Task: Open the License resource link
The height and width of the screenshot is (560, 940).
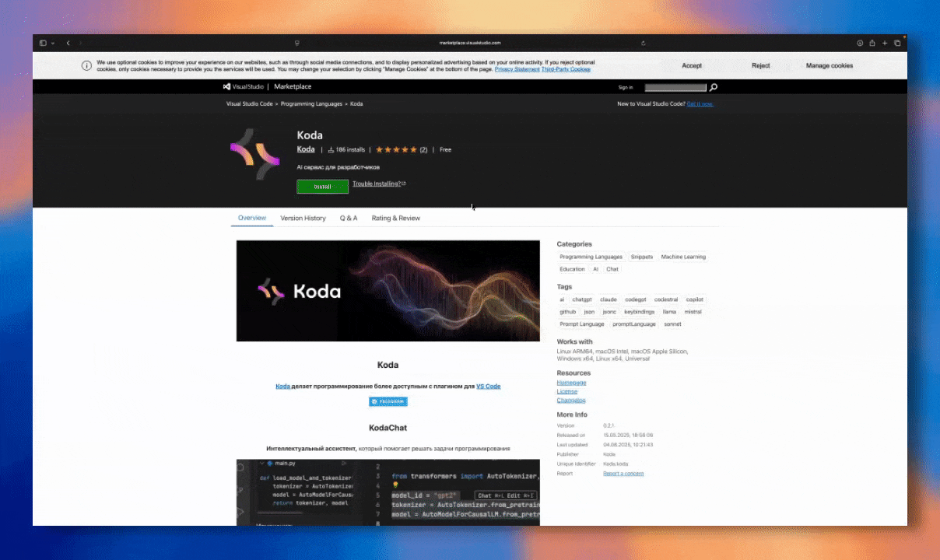Action: (x=567, y=392)
